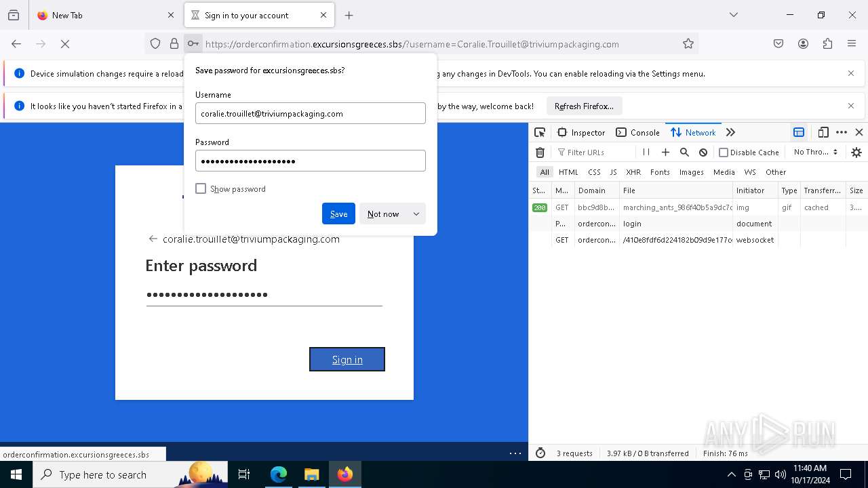Filter requests by Media
This screenshot has width=868, height=488.
click(x=724, y=172)
